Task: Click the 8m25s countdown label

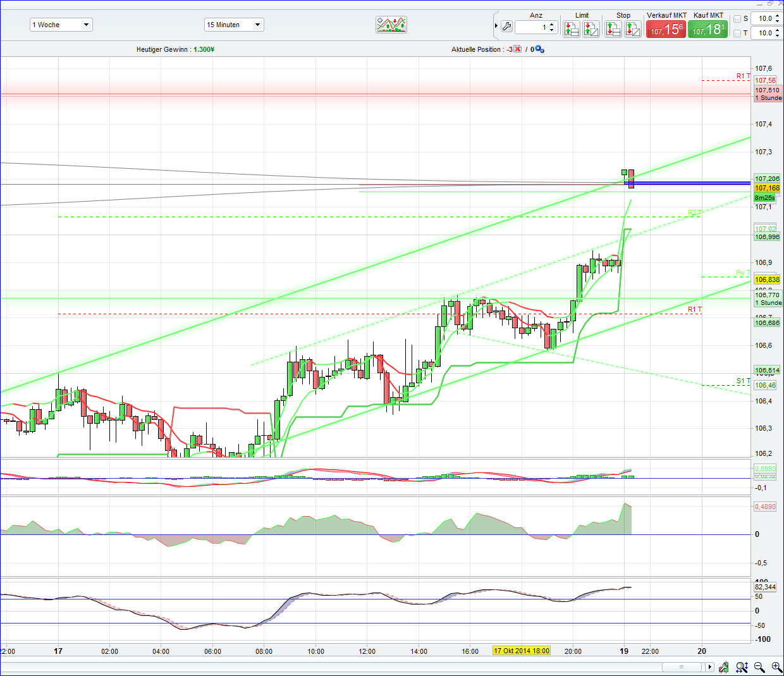Action: tap(764, 198)
